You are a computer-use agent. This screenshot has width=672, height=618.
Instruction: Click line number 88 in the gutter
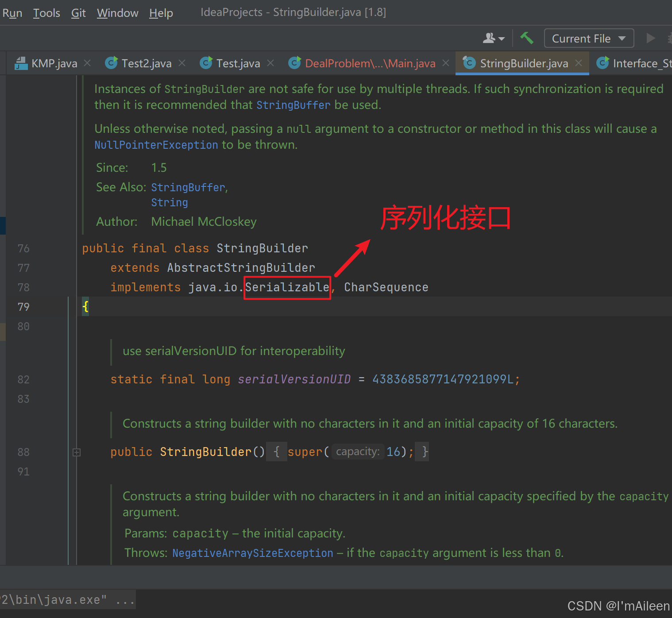23,452
